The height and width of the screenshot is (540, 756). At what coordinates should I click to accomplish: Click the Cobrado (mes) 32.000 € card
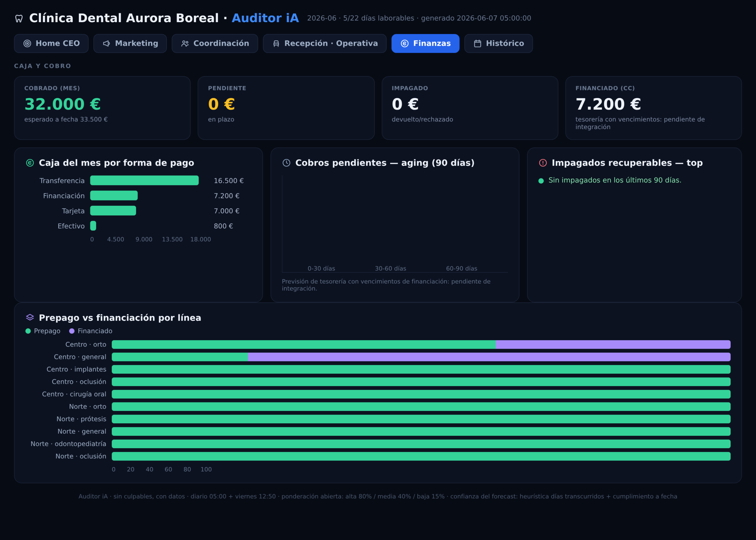click(x=102, y=108)
